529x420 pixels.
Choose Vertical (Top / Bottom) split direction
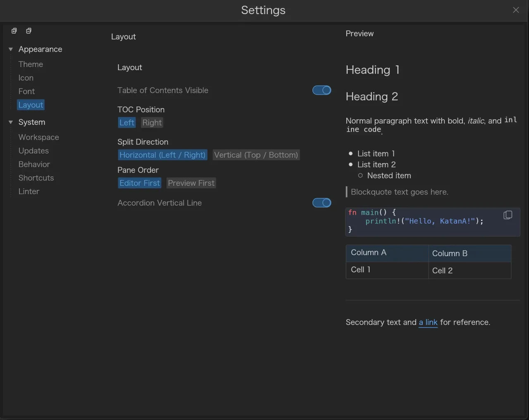tap(256, 155)
